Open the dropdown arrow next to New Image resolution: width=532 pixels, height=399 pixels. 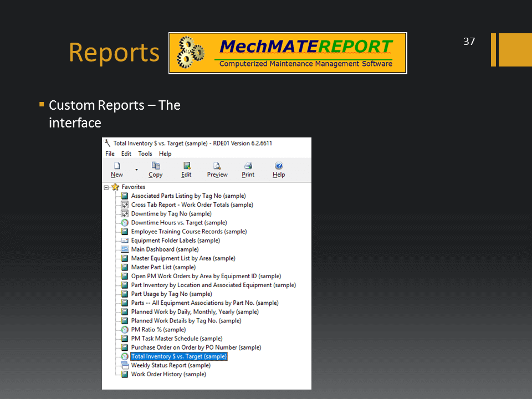tap(136, 170)
